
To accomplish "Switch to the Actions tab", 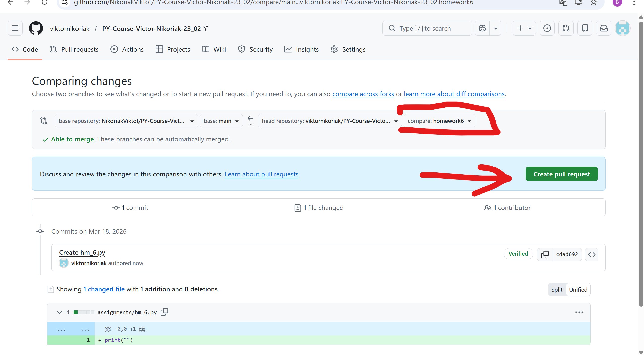I will (x=127, y=49).
